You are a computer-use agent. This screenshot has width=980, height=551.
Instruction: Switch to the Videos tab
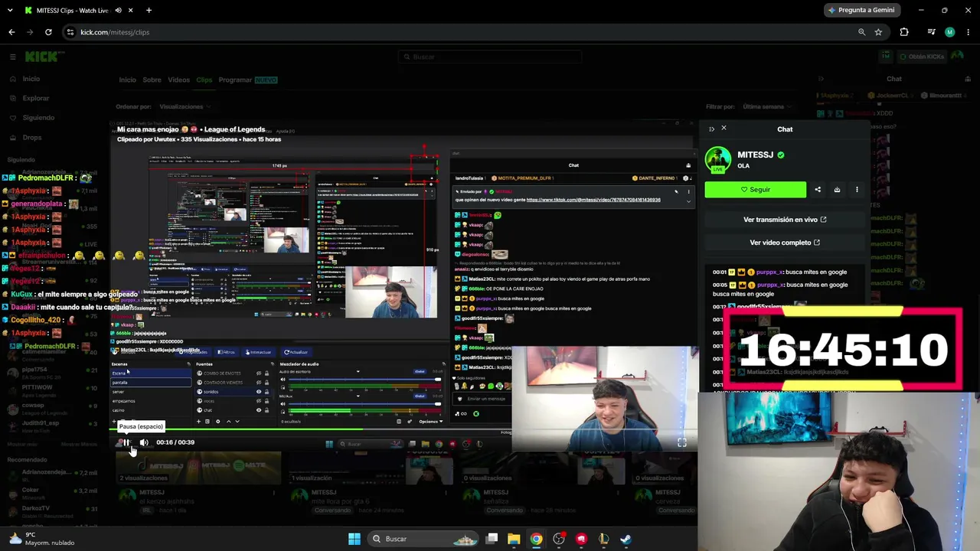coord(178,80)
